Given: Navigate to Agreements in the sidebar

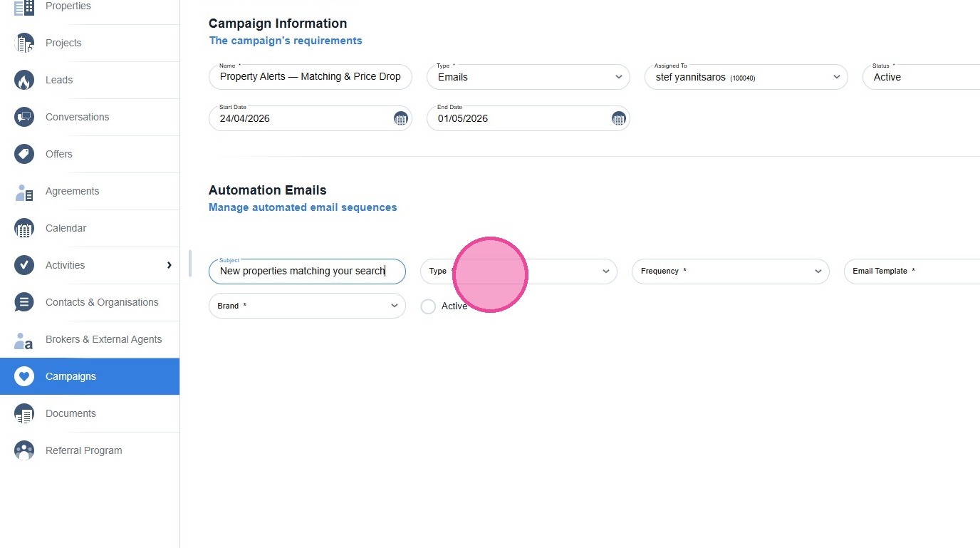Looking at the screenshot, I should [90, 191].
